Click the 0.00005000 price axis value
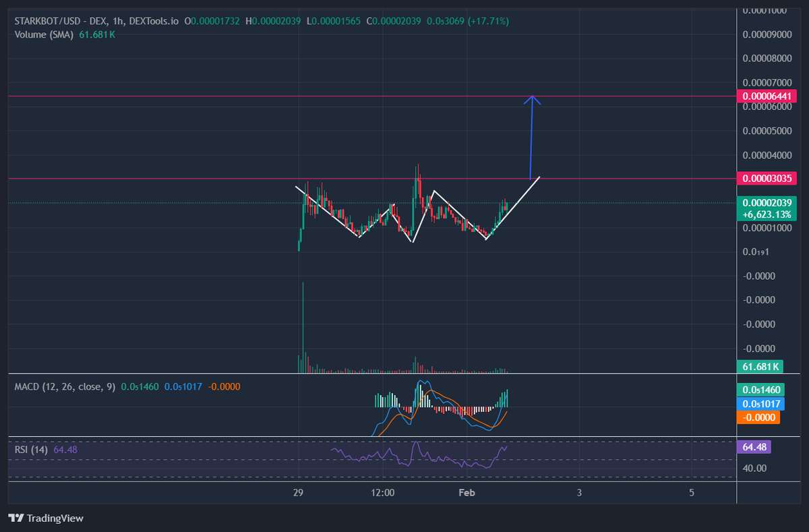The image size is (809, 532). click(766, 131)
